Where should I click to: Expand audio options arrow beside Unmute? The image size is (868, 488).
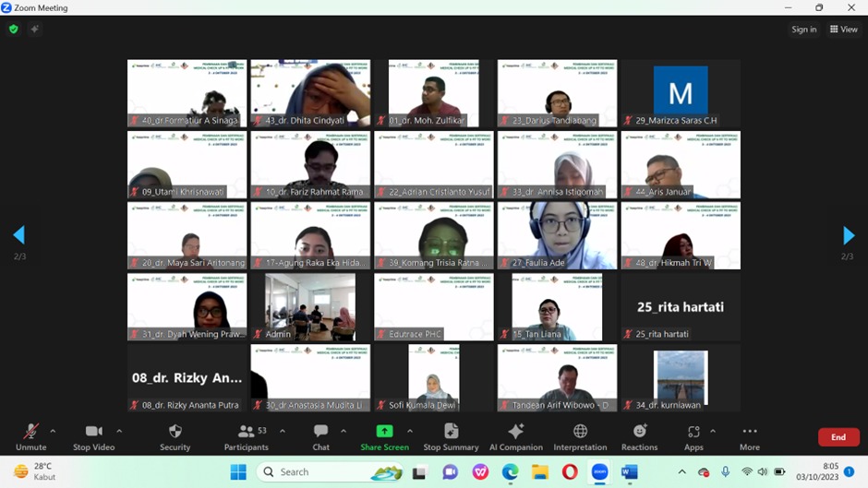click(53, 431)
